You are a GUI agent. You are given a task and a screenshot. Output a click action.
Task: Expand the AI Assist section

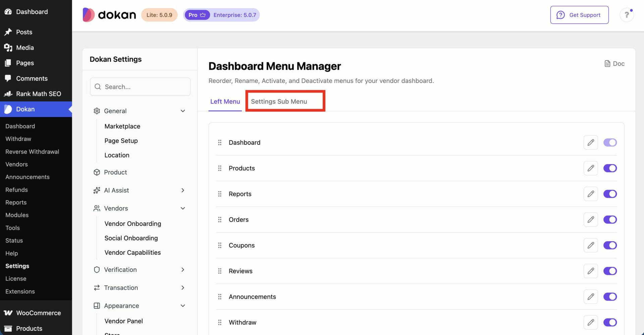(x=183, y=190)
